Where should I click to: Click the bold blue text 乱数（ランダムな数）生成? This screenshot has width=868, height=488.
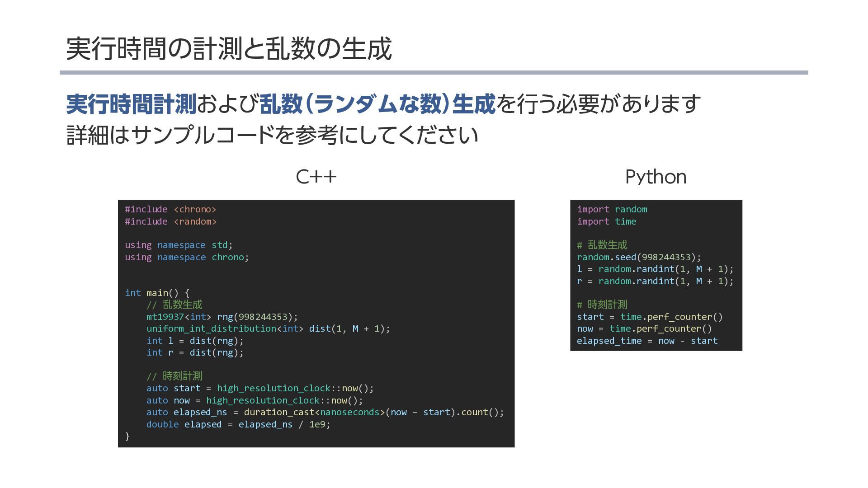tap(377, 104)
